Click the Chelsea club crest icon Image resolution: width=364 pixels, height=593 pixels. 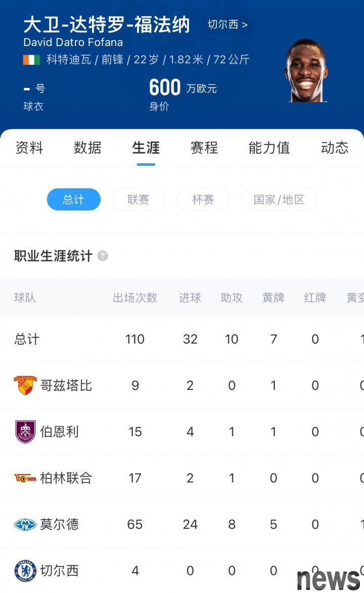[25, 571]
